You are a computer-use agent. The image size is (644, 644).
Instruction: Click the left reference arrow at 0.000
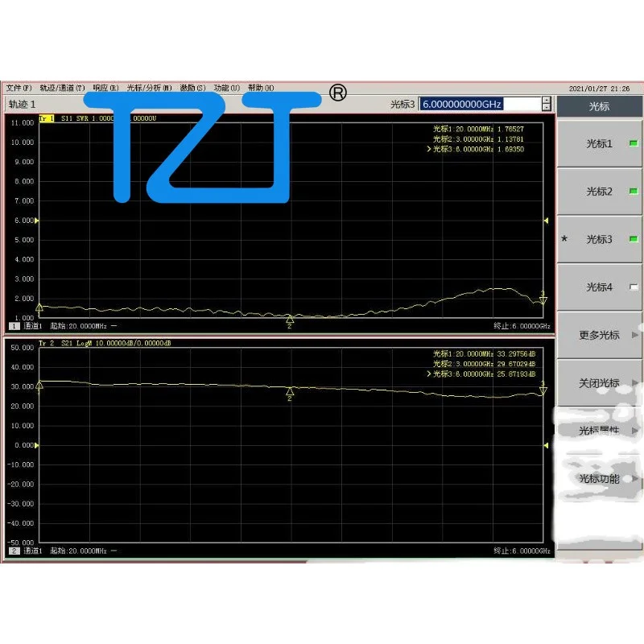coord(36,445)
